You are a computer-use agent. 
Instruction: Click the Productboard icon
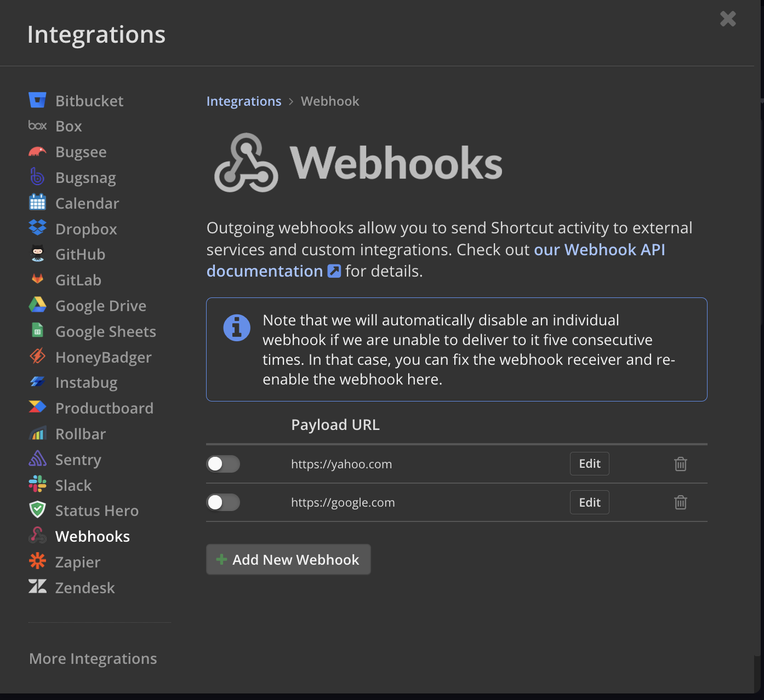37,407
